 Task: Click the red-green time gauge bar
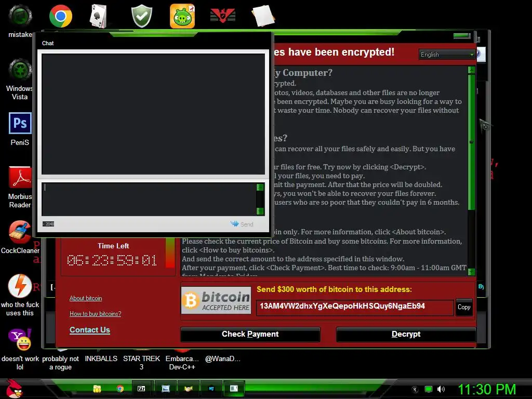tap(170, 253)
